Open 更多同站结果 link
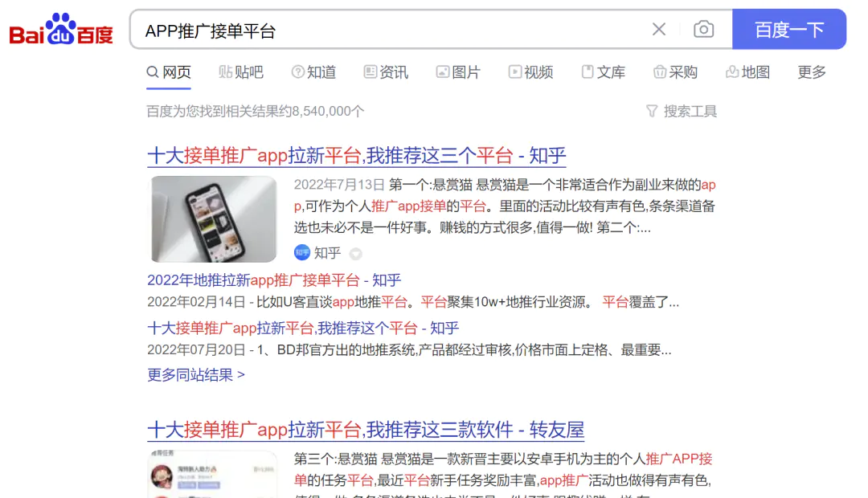868x498 pixels. click(x=196, y=374)
